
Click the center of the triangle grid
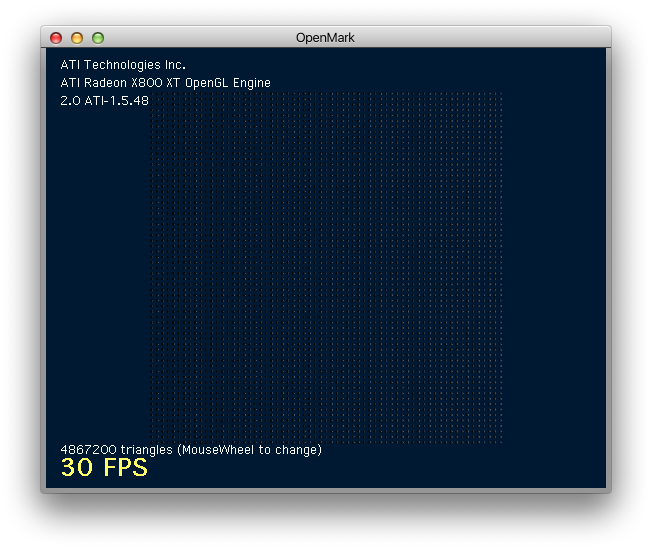[x=326, y=267]
